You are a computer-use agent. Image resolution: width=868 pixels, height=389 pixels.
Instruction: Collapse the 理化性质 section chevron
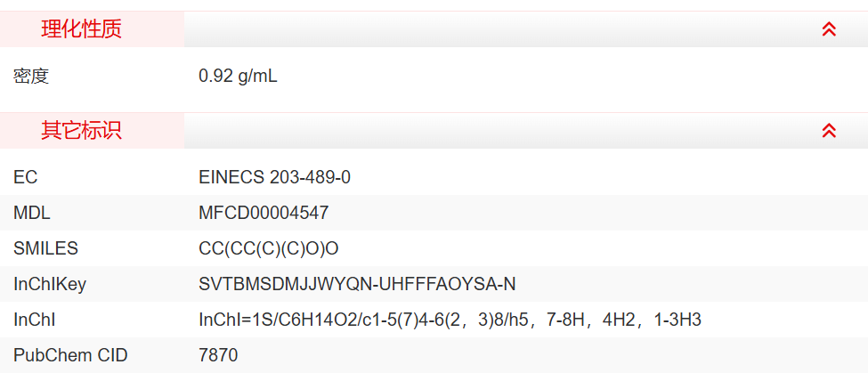pyautogui.click(x=829, y=29)
